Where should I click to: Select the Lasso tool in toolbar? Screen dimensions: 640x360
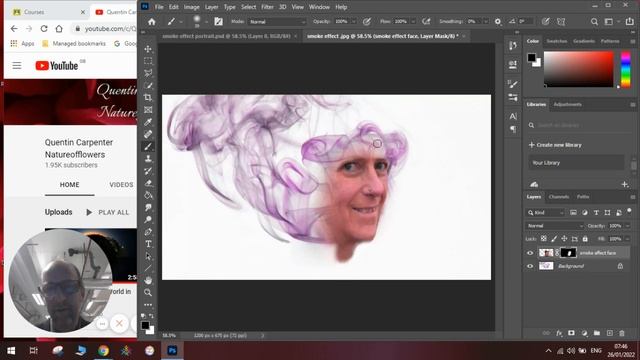148,73
